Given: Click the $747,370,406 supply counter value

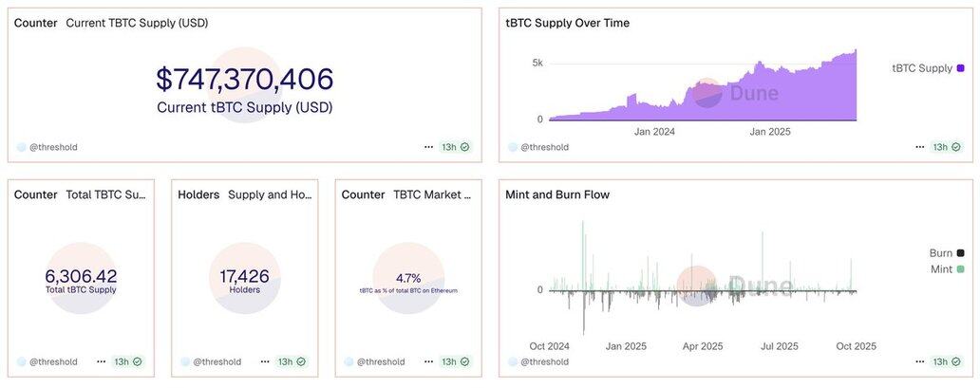Looking at the screenshot, I should click(x=245, y=80).
